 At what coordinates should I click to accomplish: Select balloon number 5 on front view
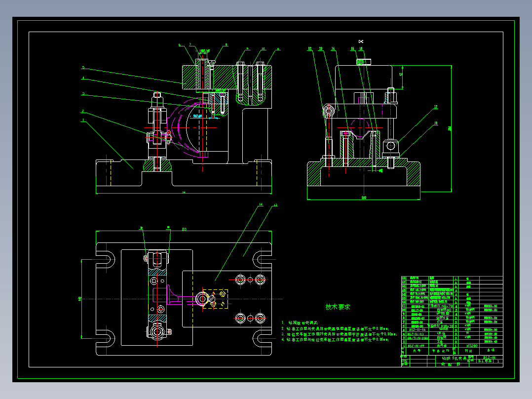coord(83,67)
